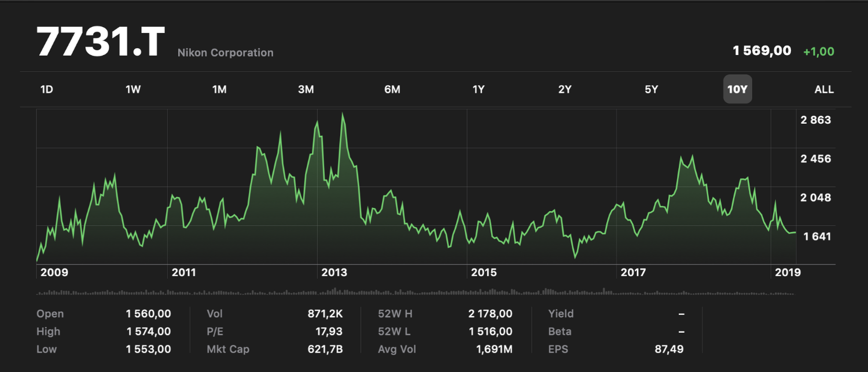Viewport: 868px width, 372px height.
Task: Click the highlighted 10Y range button
Action: pos(737,90)
